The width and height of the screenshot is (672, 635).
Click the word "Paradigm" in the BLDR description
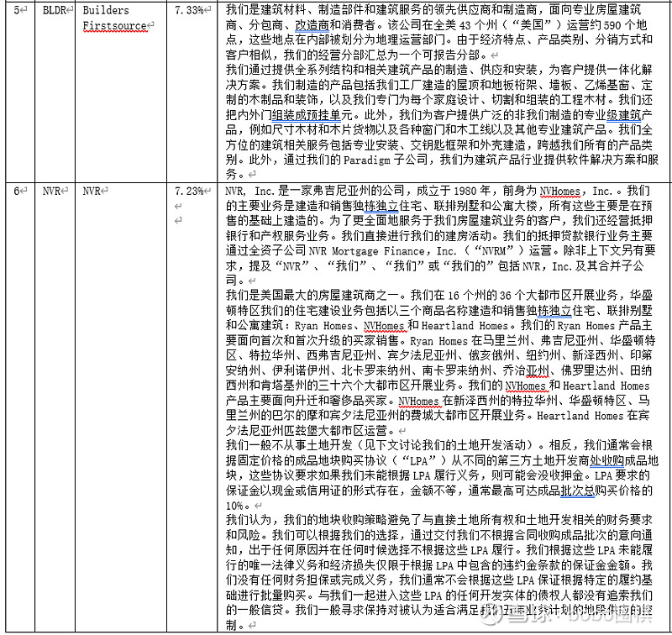click(x=367, y=160)
